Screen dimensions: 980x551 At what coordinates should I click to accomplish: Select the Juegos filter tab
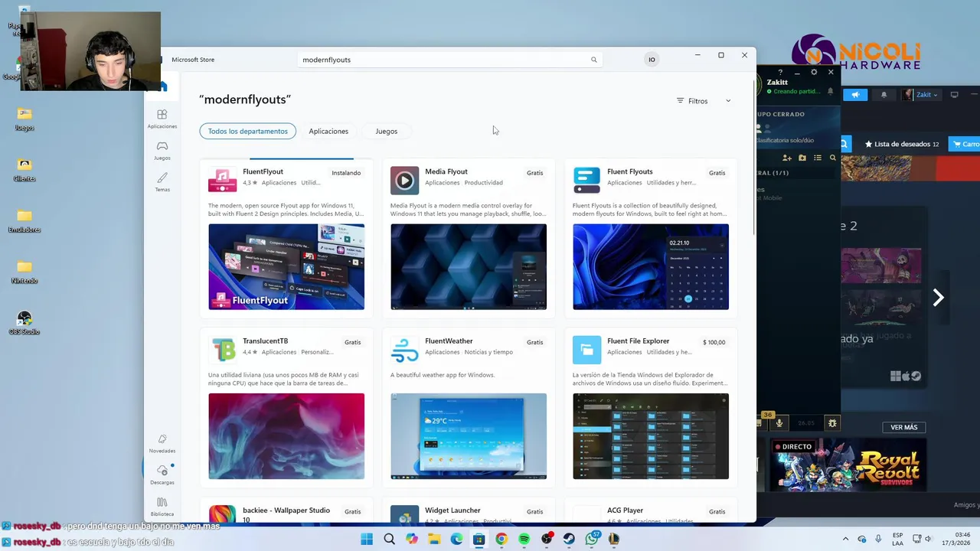tap(387, 131)
